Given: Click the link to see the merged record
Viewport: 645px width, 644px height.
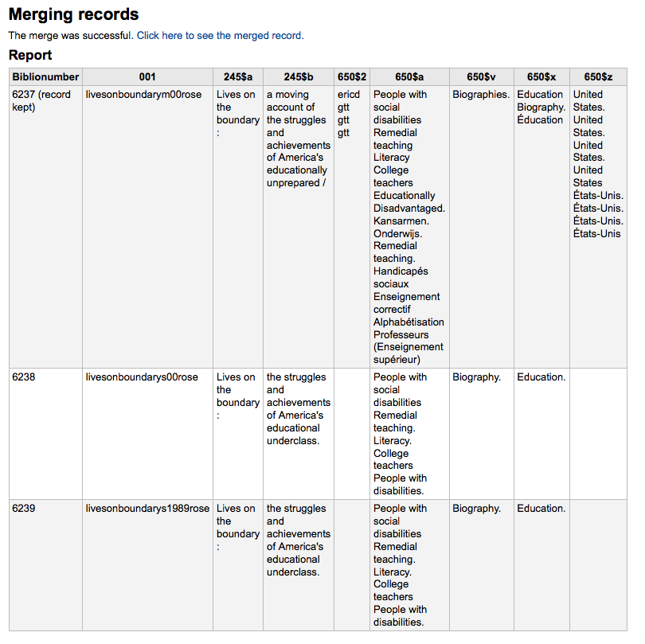Looking at the screenshot, I should pyautogui.click(x=220, y=36).
